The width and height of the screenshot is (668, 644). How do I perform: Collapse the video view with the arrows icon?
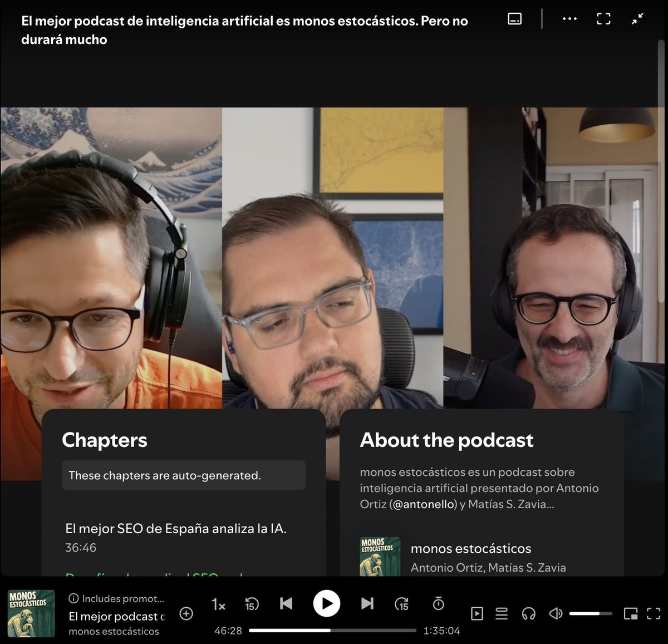tap(638, 18)
